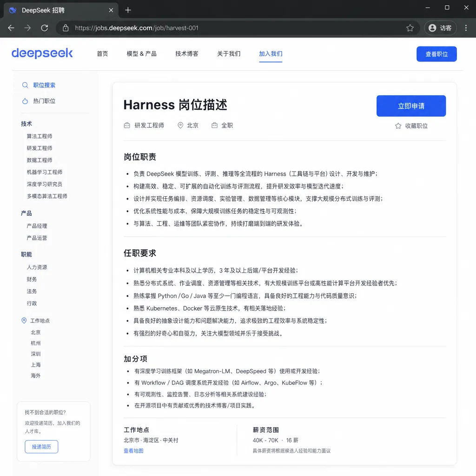Screen dimensions: 476x476
Task: Select 法务 category
Action: pos(32,291)
